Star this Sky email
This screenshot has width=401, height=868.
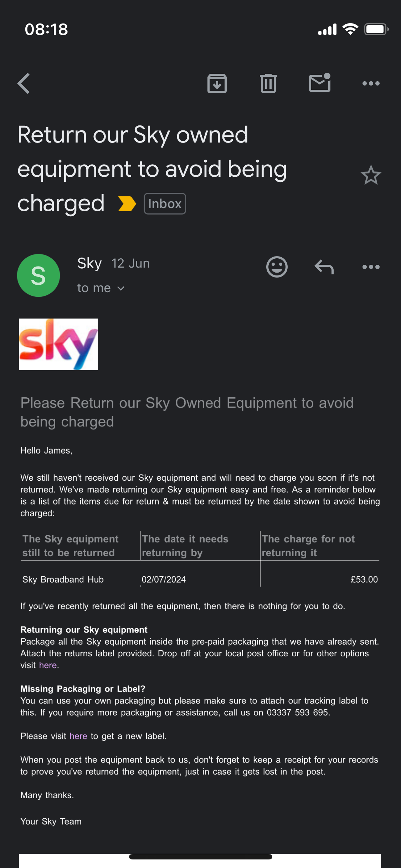tap(371, 175)
